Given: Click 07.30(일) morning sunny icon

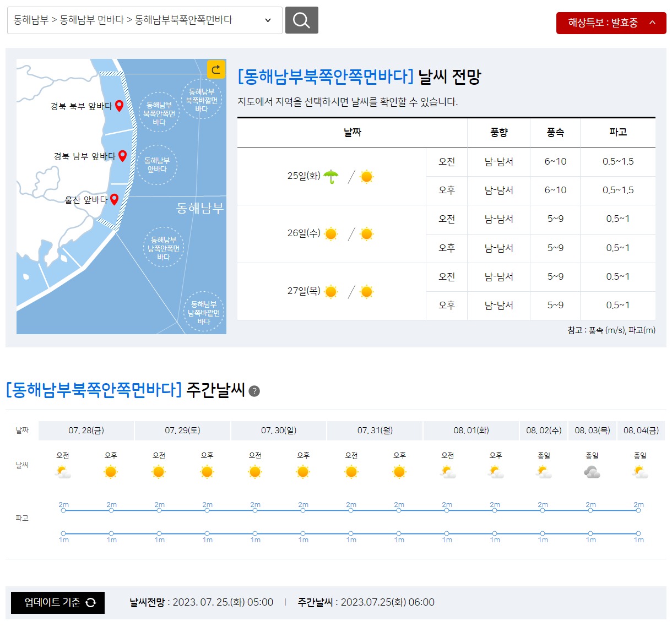Looking at the screenshot, I should [255, 472].
